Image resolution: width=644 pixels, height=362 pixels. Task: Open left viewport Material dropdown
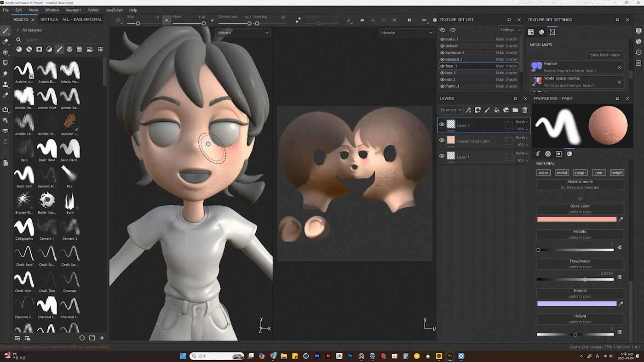[x=243, y=33]
